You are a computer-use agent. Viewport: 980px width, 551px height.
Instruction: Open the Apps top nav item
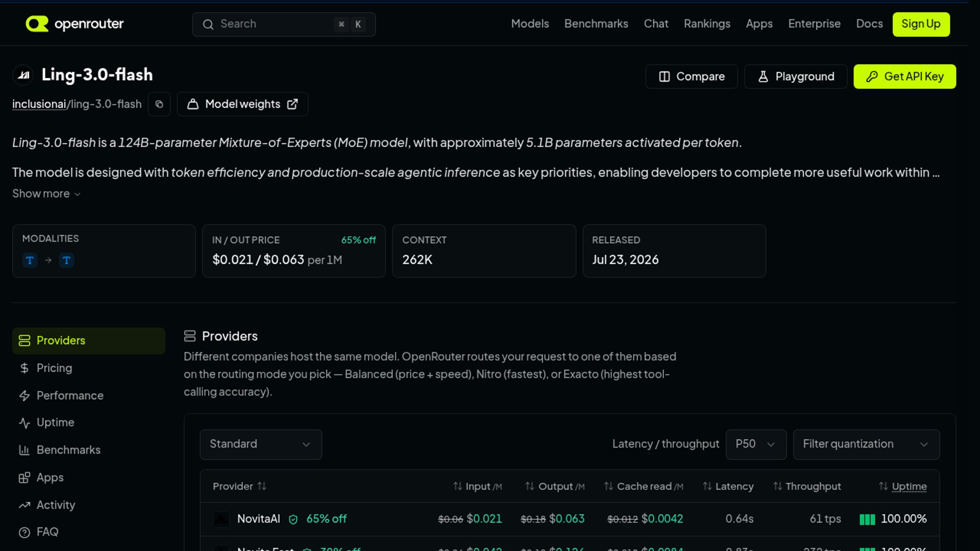click(759, 24)
